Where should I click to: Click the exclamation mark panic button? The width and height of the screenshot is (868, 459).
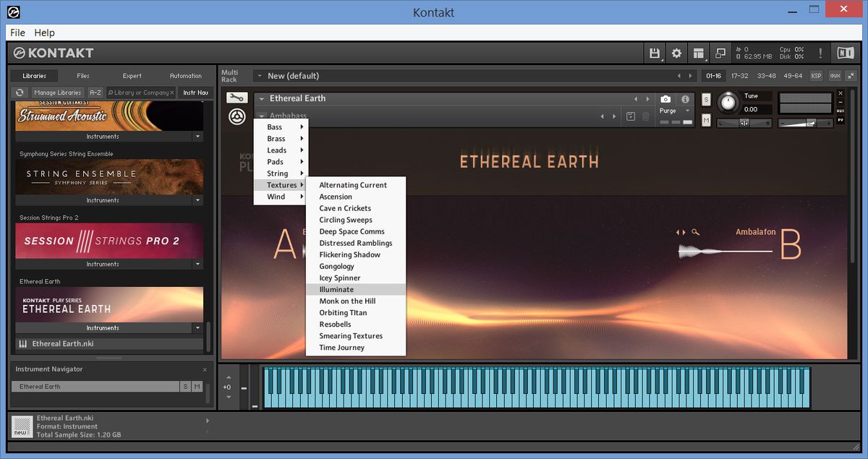point(820,53)
